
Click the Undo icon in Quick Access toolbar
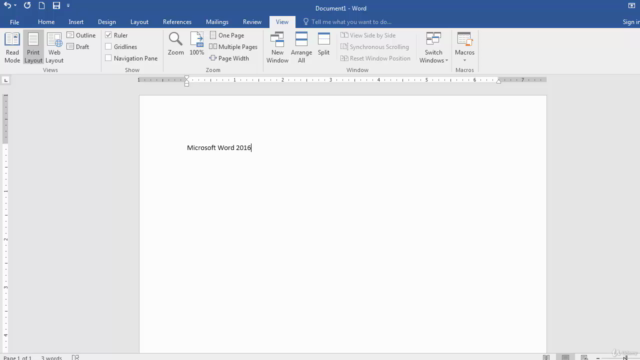click(x=7, y=6)
